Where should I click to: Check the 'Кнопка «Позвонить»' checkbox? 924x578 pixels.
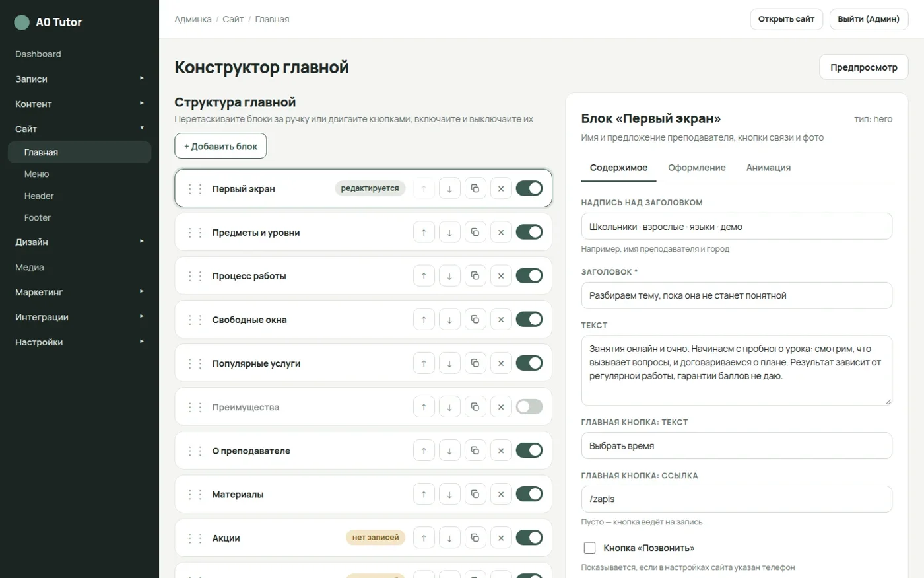pyautogui.click(x=590, y=548)
